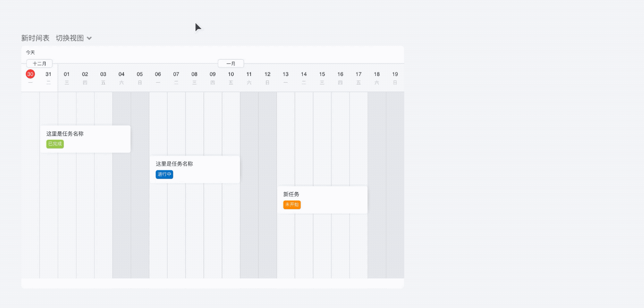644x308 pixels.
Task: Click date 10 in the timeline header
Action: click(231, 74)
